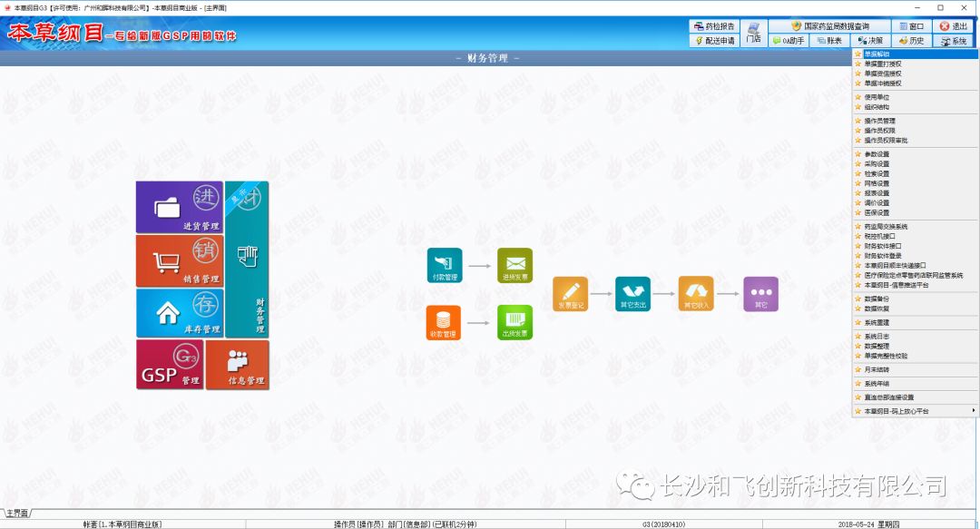Open 操作员管理 menu item

(x=915, y=121)
